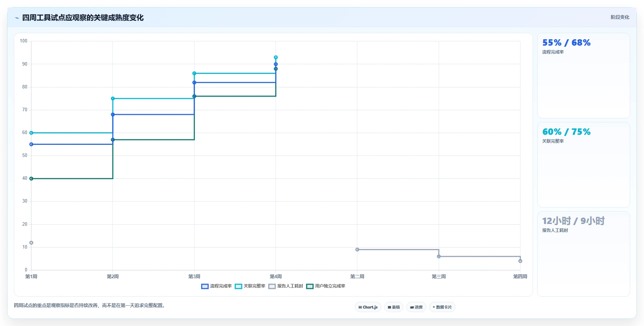The height and width of the screenshot is (326, 644).
Task: Click the 第四周 x-axis label
Action: click(520, 276)
